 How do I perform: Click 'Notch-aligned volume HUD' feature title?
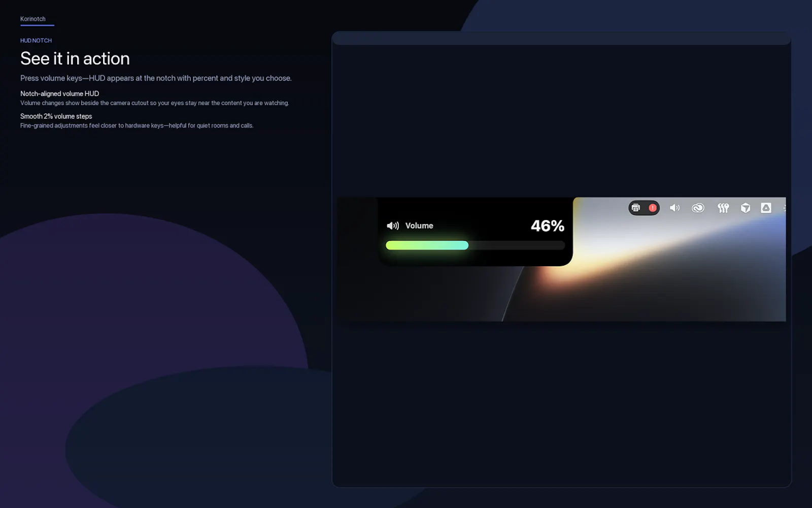click(x=59, y=93)
